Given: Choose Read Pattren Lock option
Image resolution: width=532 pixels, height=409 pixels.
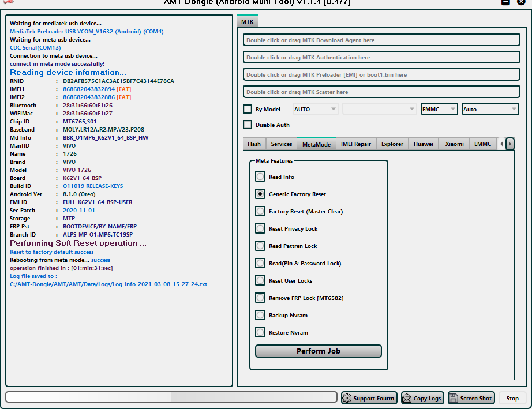Looking at the screenshot, I should pos(260,246).
